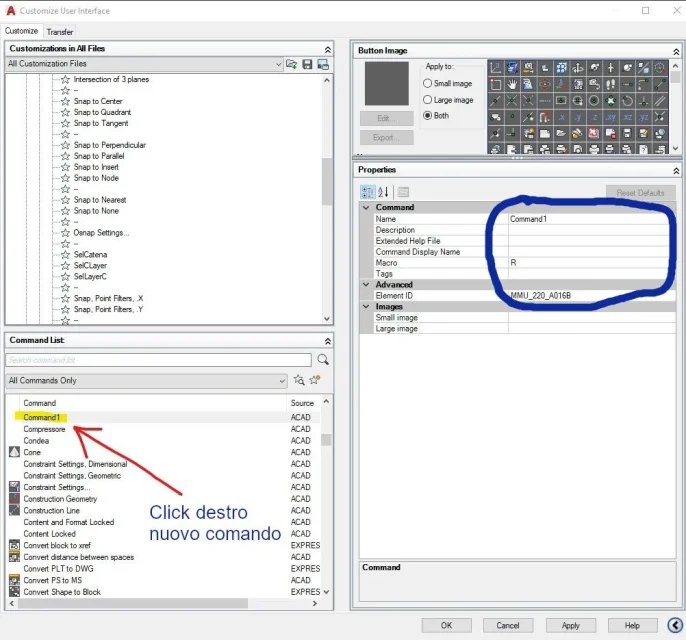The image size is (686, 640).
Task: Switch to the Transfer tab
Action: pos(60,32)
